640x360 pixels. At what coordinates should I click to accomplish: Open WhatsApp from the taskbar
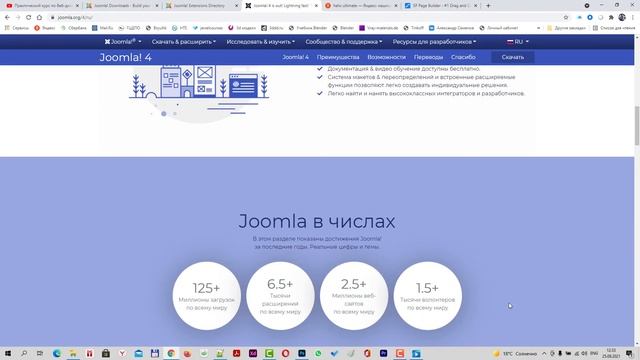[318, 353]
